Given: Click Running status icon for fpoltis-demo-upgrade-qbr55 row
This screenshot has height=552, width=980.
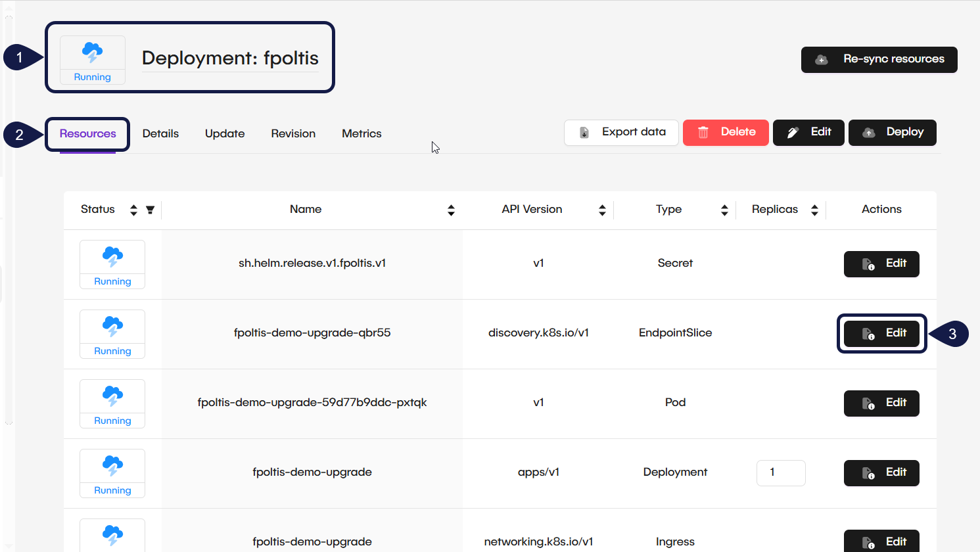Looking at the screenshot, I should pos(112,327).
